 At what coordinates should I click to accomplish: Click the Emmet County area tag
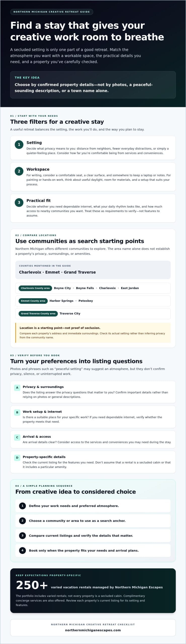[33, 301]
